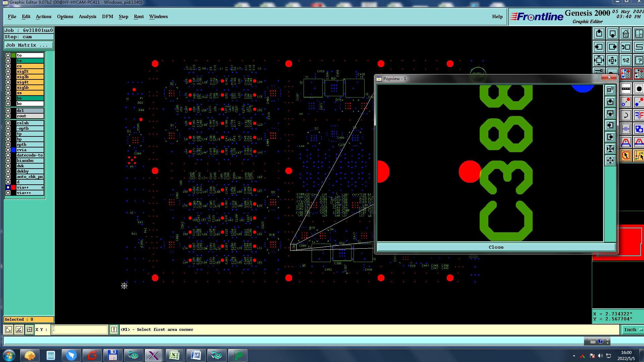Click the Home view icon

(626, 34)
